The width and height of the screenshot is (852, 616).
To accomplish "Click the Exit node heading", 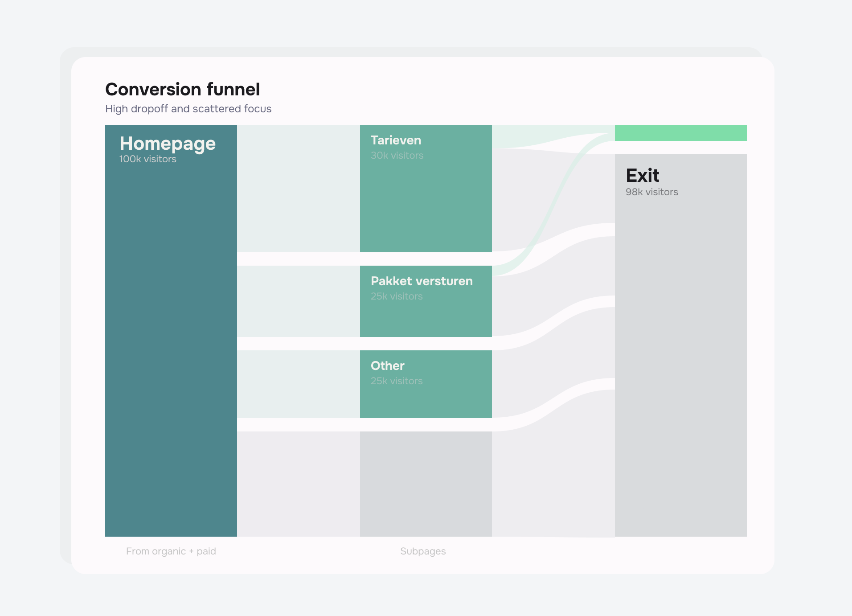I will [x=642, y=176].
